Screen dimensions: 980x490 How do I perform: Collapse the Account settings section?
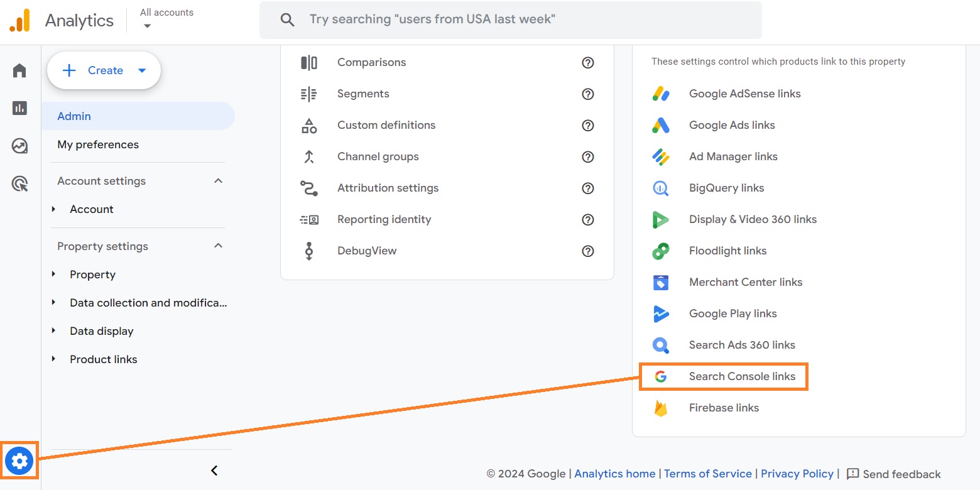point(218,180)
